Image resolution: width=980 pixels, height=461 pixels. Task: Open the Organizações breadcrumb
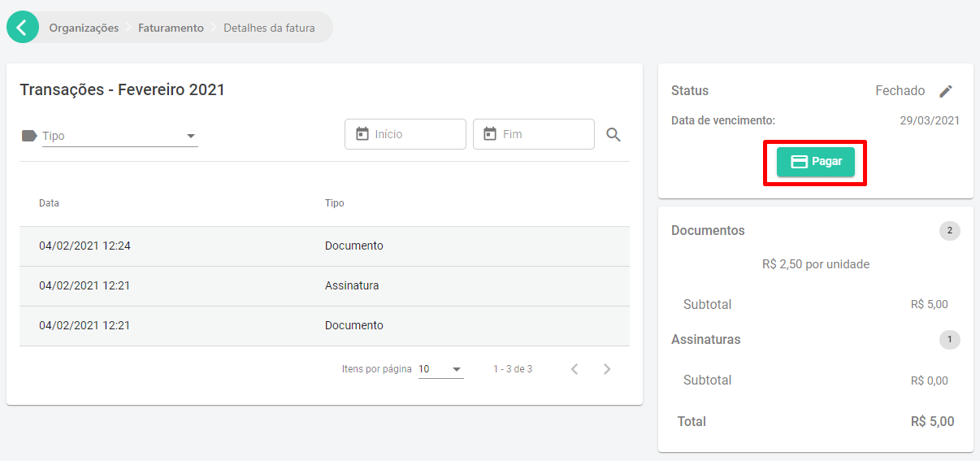click(84, 28)
